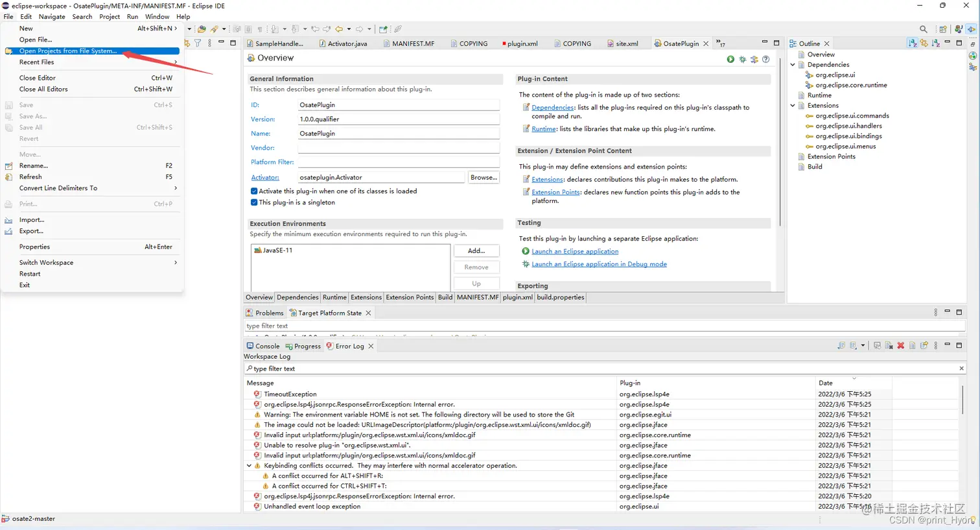Viewport: 980px width, 530px height.
Task: Collapse the Dependencies node in Outline
Action: 793,65
